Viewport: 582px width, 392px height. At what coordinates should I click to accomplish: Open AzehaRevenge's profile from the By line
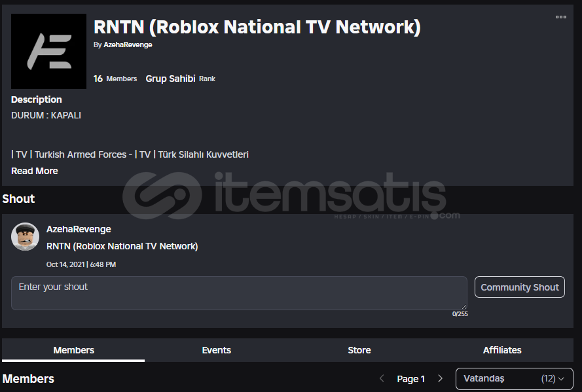click(x=128, y=45)
